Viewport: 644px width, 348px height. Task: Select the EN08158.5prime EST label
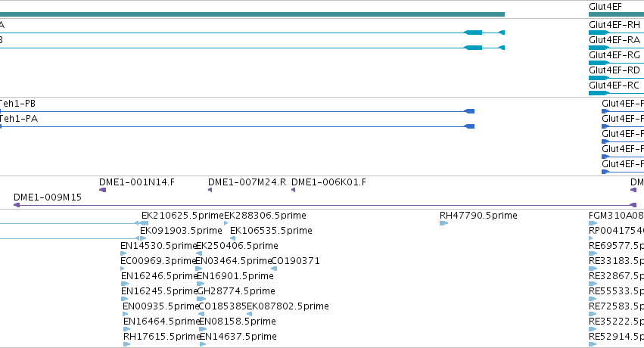tap(238, 322)
